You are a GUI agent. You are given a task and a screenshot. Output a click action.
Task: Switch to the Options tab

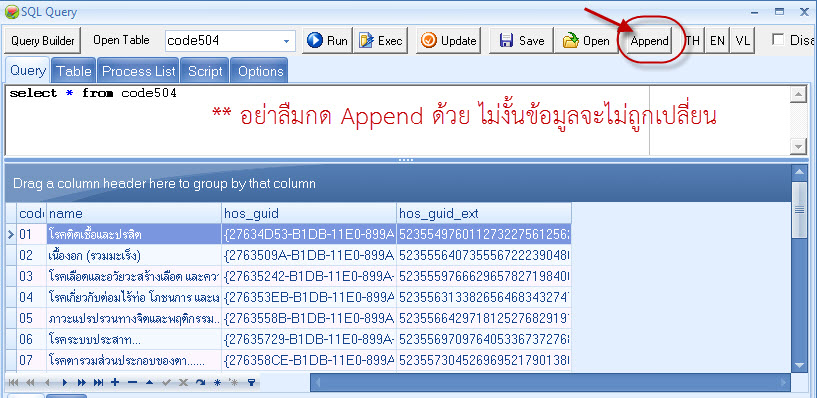260,71
